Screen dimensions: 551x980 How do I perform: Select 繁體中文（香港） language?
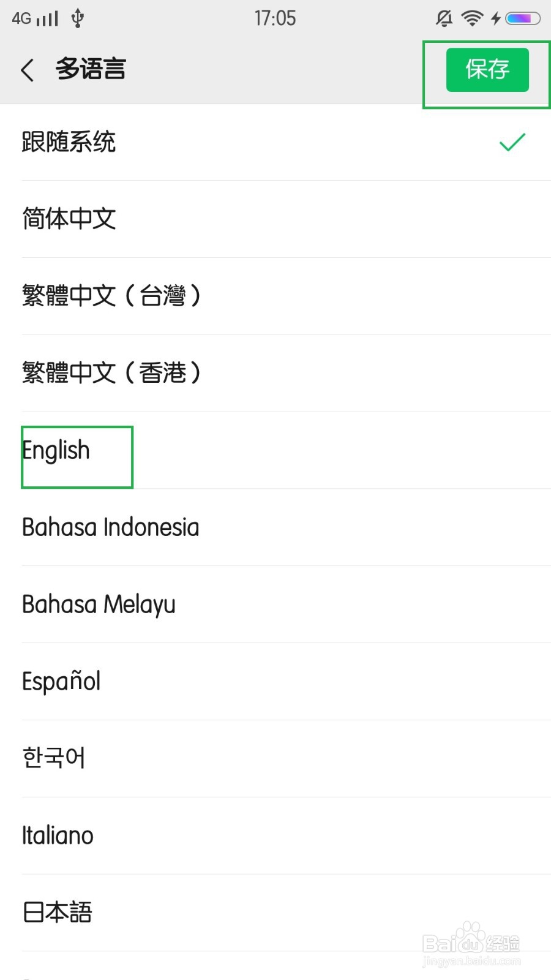tap(111, 372)
